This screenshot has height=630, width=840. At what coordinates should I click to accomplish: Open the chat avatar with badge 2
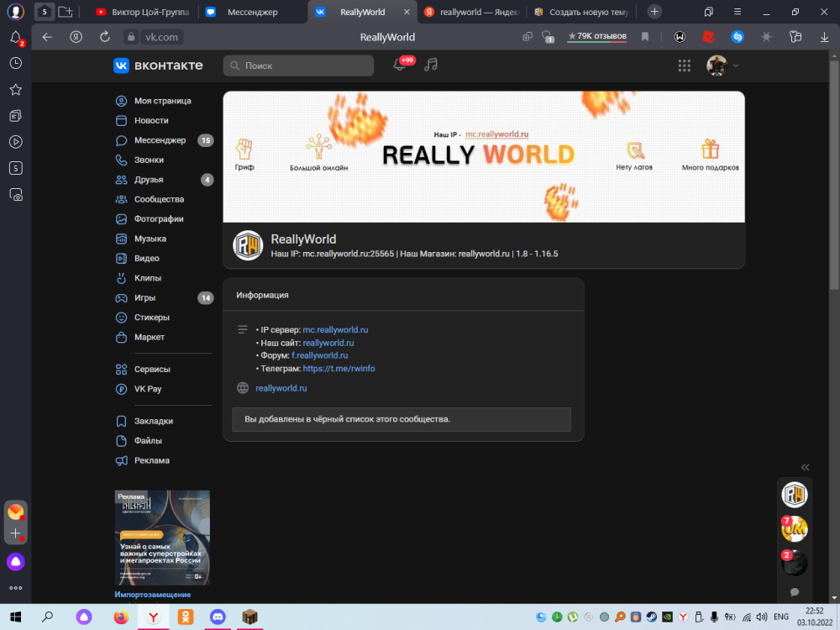tap(795, 563)
